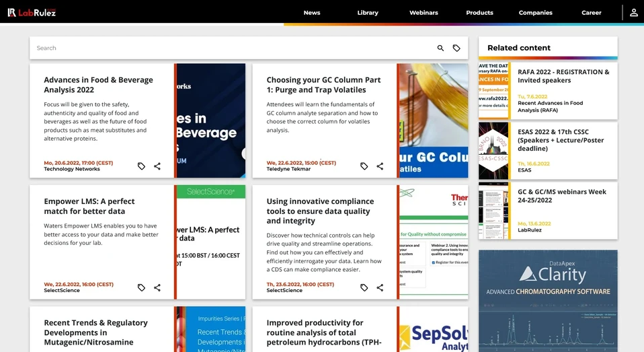Screen dimensions: 644x352
Task: Share the Advances in Food & Beverage webinar
Action: (x=157, y=166)
